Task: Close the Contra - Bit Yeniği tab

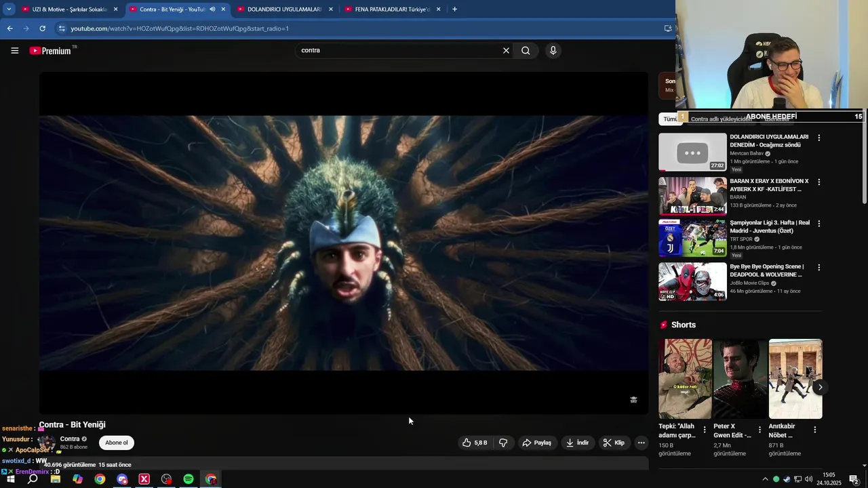Action: pos(223,9)
